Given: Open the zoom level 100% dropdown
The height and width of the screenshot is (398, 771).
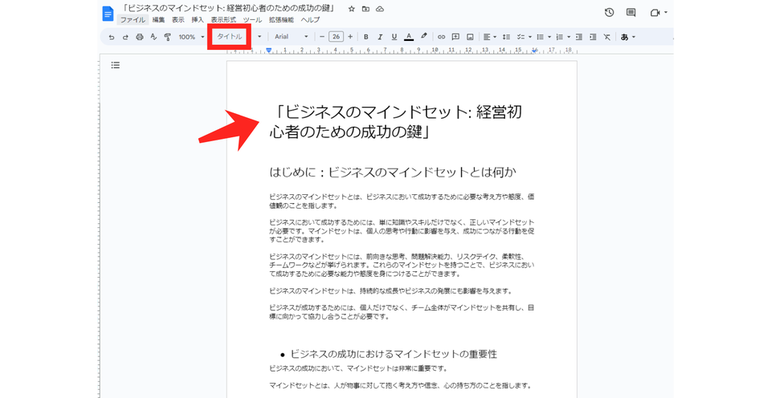Looking at the screenshot, I should (191, 37).
